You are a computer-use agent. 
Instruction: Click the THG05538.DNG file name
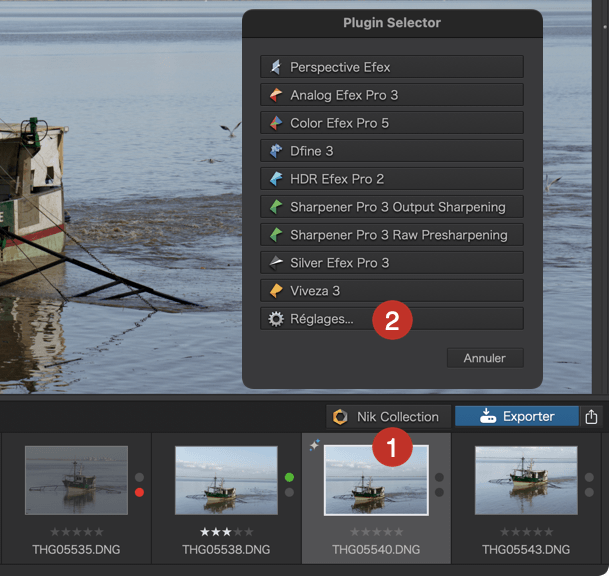[226, 550]
